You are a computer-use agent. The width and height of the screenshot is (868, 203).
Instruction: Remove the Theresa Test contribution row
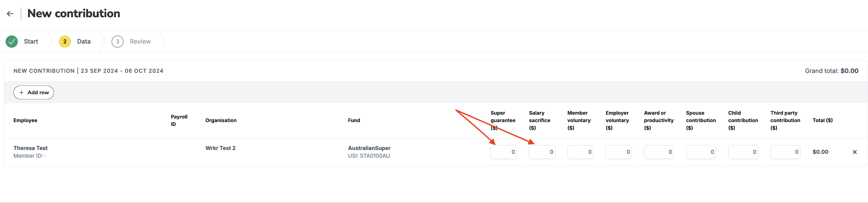(x=855, y=152)
